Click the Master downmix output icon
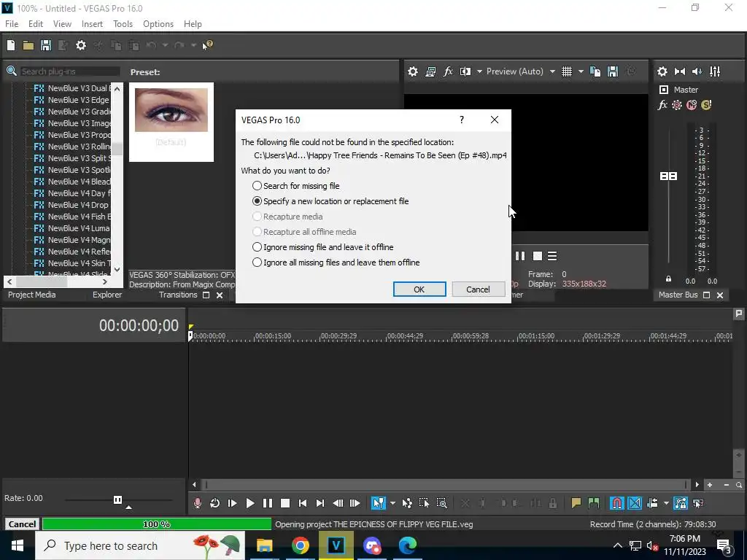Screen dimensions: 747x560 [680, 71]
